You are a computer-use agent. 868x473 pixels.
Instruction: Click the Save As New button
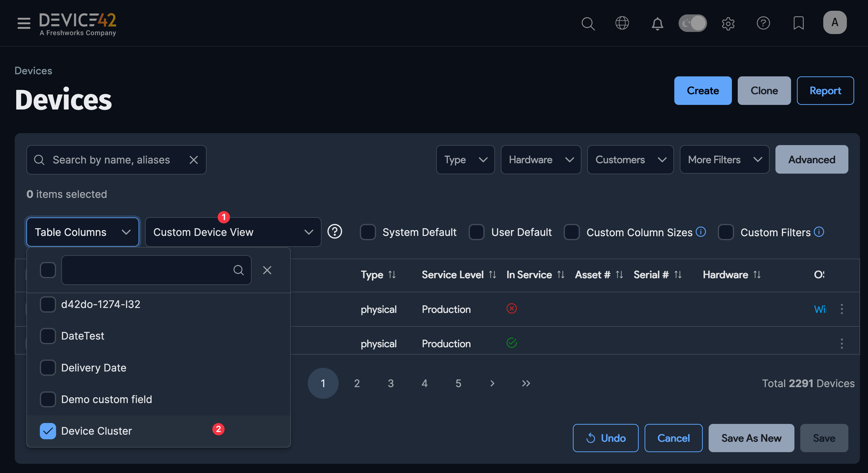click(x=751, y=438)
